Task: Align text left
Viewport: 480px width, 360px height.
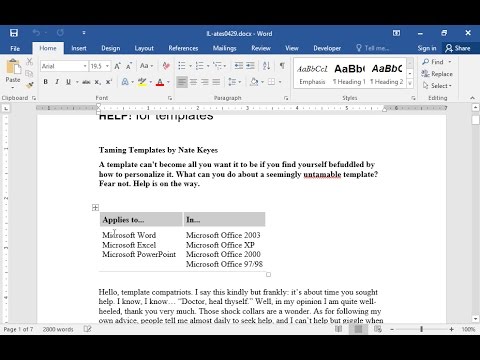Action: pos(182,82)
